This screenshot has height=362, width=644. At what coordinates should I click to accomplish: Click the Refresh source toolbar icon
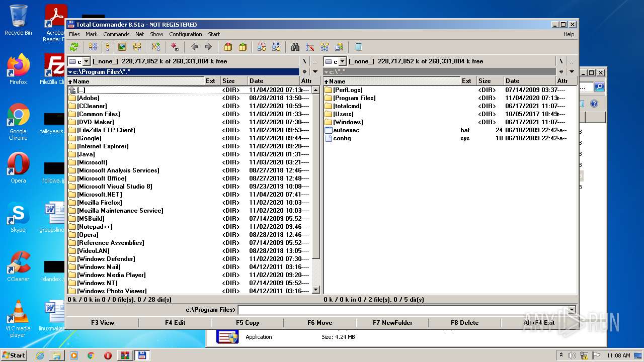(74, 47)
